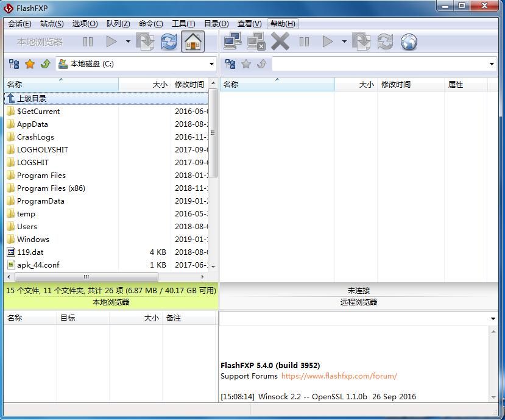
Task: Click the local list horizontal scrollbar thumb
Action: click(x=87, y=277)
